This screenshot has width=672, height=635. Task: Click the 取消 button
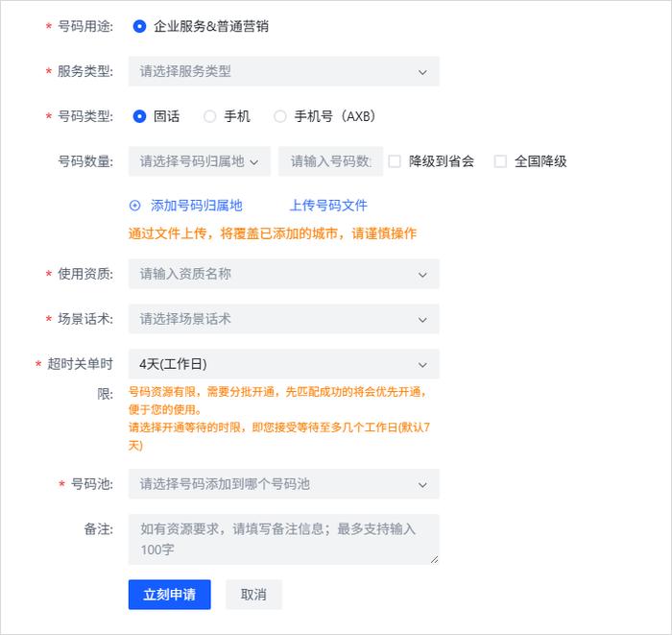pyautogui.click(x=253, y=595)
